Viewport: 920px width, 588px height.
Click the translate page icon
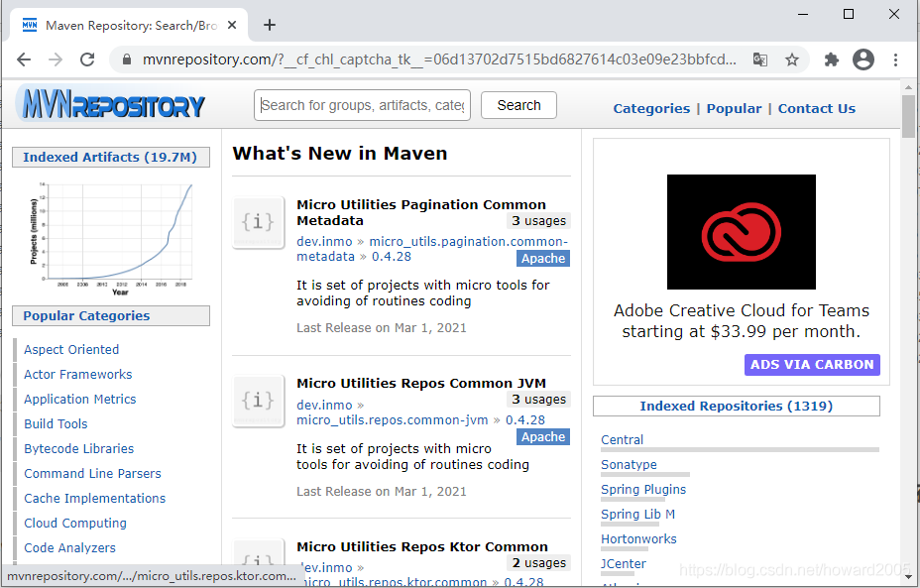[760, 59]
